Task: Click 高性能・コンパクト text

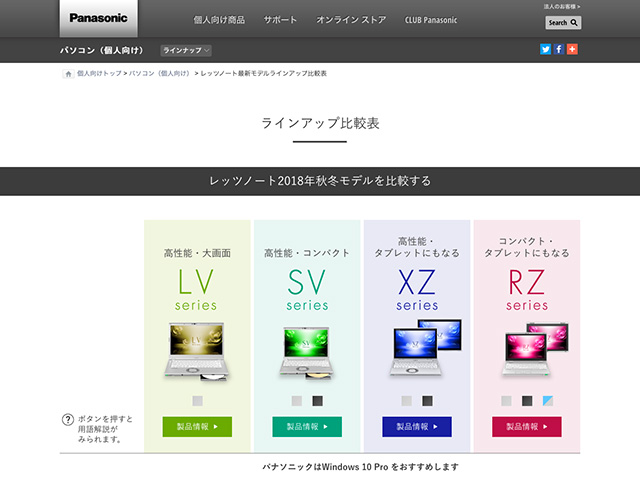Action: tap(307, 253)
